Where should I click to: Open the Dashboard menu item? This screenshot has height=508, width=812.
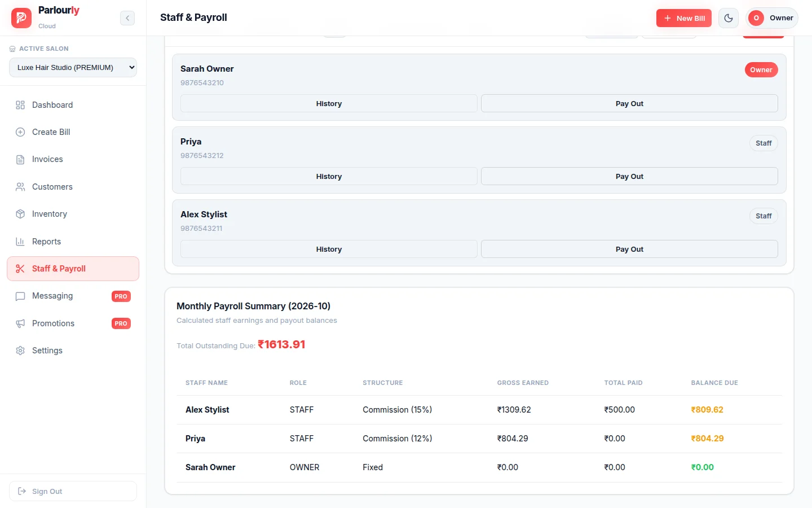tap(73, 105)
